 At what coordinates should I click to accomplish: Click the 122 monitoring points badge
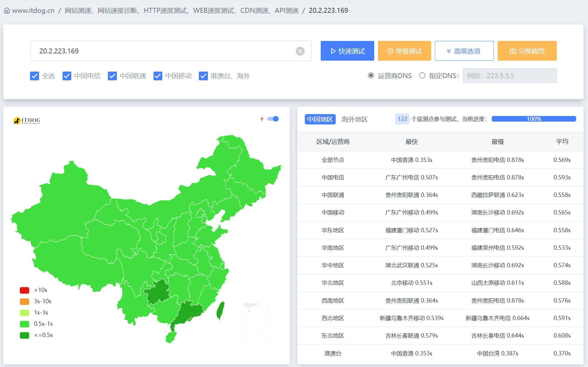click(402, 119)
